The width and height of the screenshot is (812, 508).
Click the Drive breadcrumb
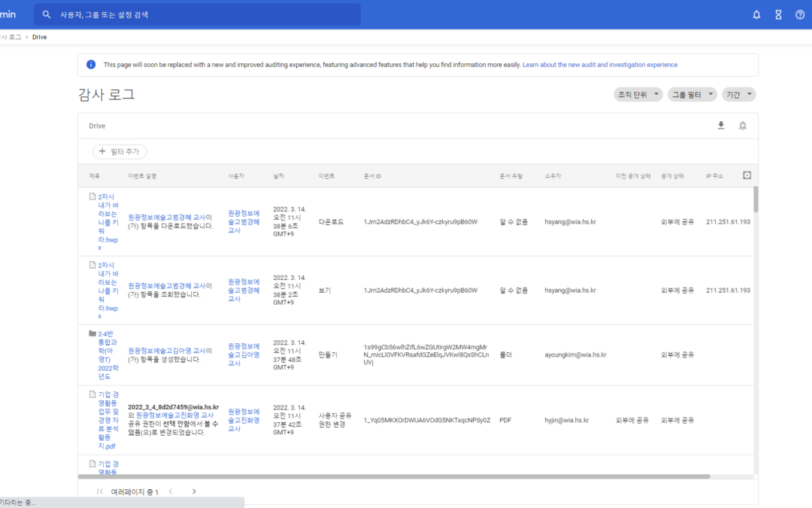[39, 37]
